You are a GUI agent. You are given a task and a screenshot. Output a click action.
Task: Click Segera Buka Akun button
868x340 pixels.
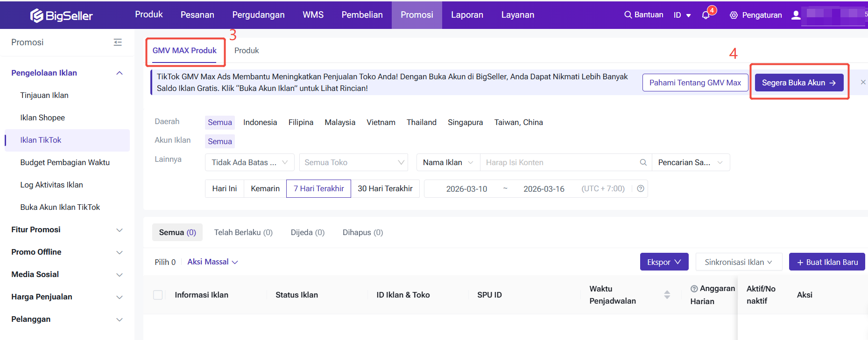click(798, 83)
